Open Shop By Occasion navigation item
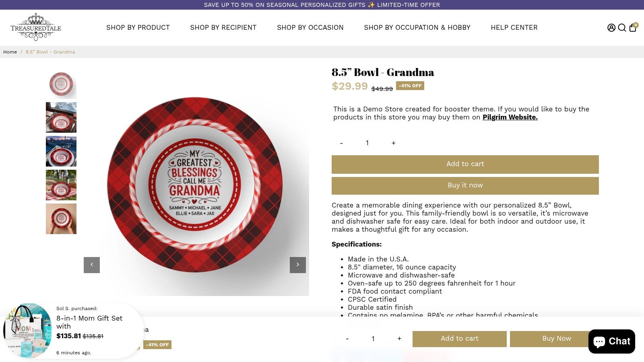 click(x=310, y=27)
